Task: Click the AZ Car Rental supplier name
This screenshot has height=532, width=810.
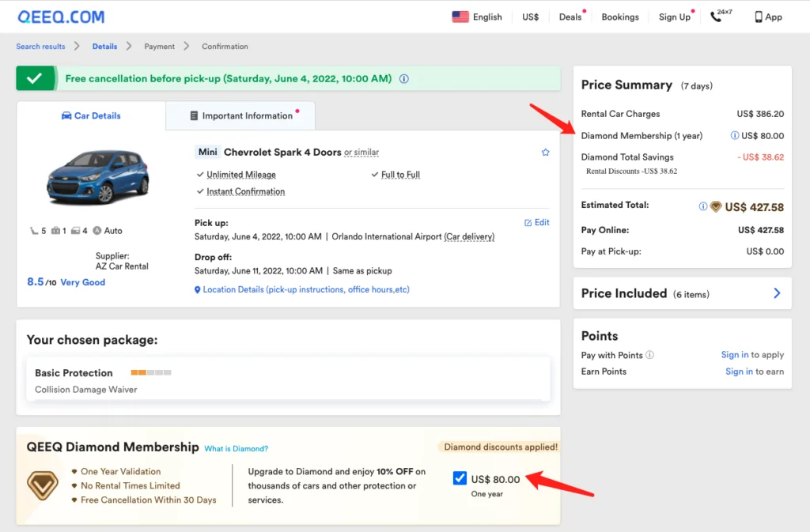Action: pyautogui.click(x=122, y=266)
